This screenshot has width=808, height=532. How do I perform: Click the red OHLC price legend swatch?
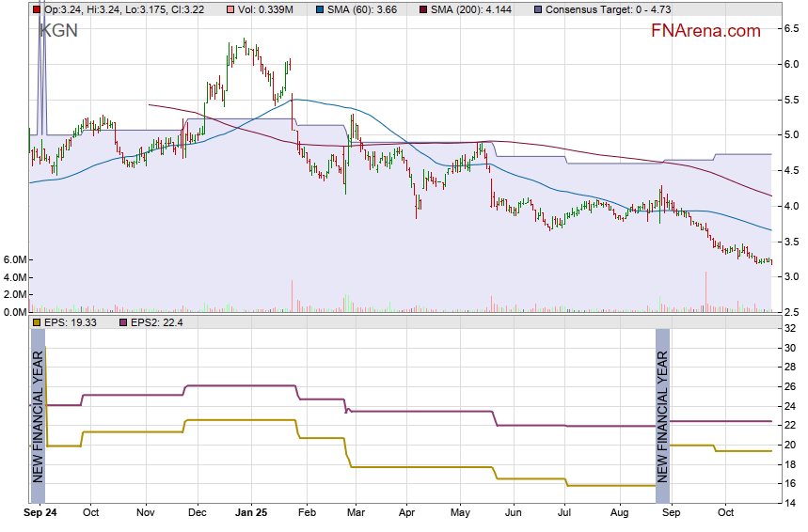pos(36,9)
